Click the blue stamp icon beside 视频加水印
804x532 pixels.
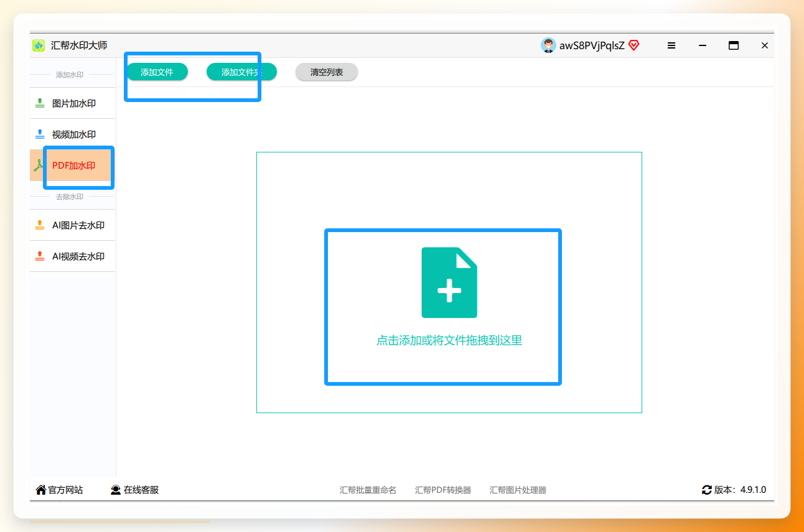[40, 134]
